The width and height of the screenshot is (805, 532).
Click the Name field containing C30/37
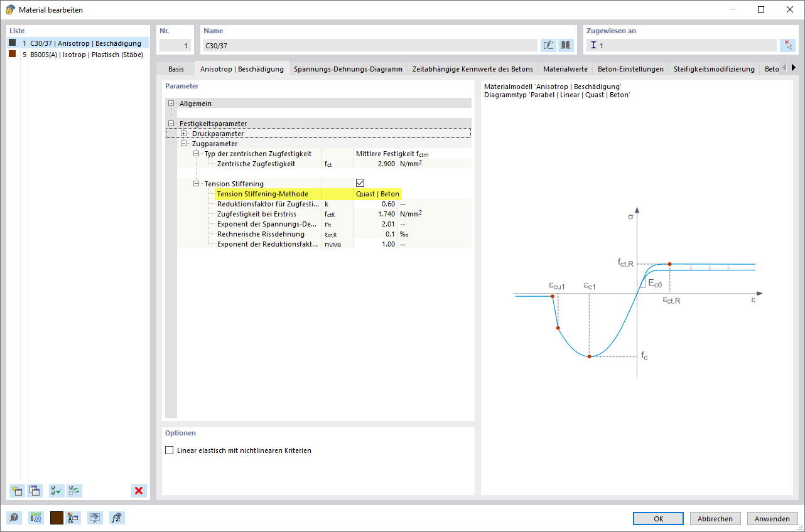pyautogui.click(x=370, y=45)
